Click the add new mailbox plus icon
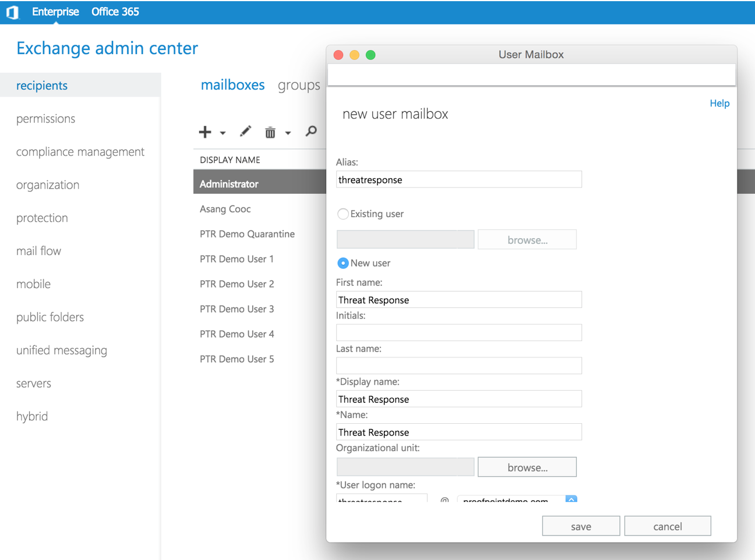Image resolution: width=755 pixels, height=560 pixels. (x=205, y=132)
